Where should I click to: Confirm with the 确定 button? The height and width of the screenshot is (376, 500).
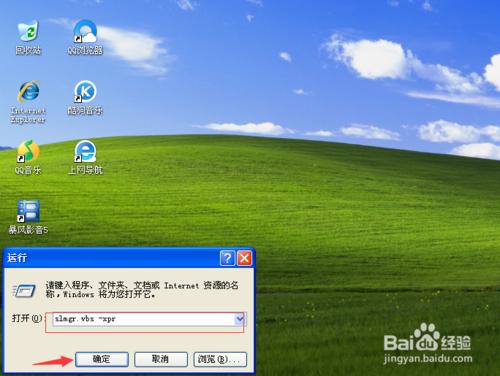102,359
